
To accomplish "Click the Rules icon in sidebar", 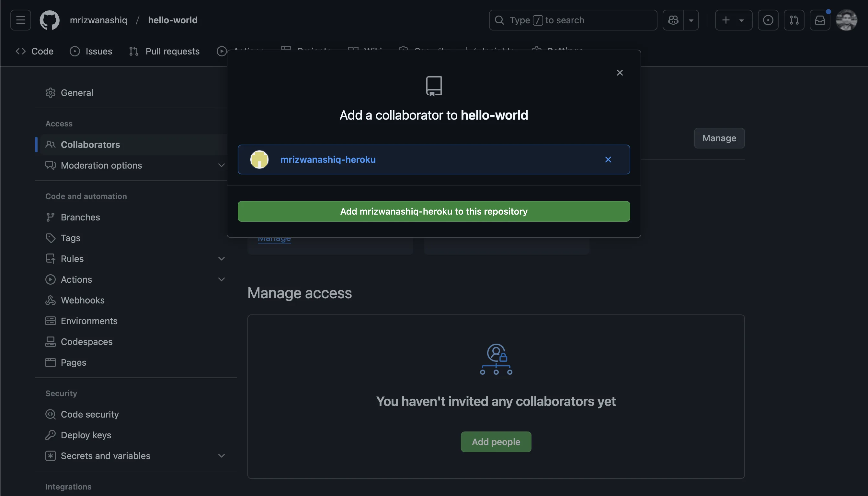I will pyautogui.click(x=50, y=259).
